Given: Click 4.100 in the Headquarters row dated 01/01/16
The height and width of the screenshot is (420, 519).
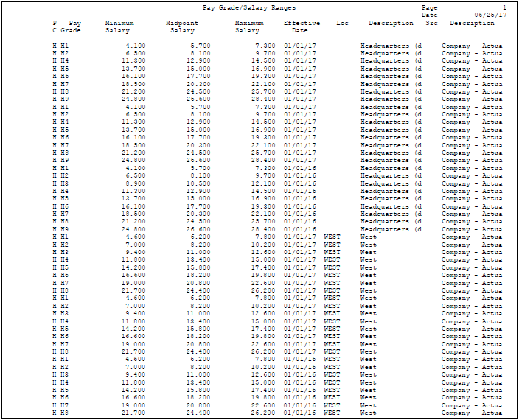Looking at the screenshot, I should (x=136, y=168).
